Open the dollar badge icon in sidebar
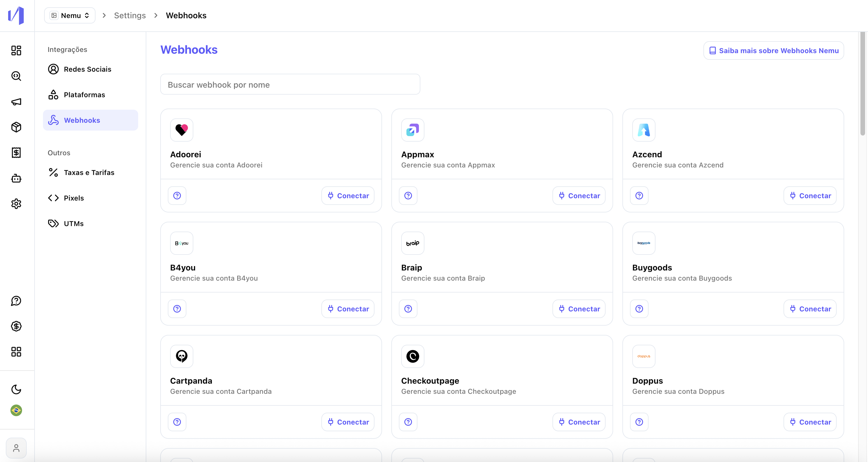 click(16, 326)
